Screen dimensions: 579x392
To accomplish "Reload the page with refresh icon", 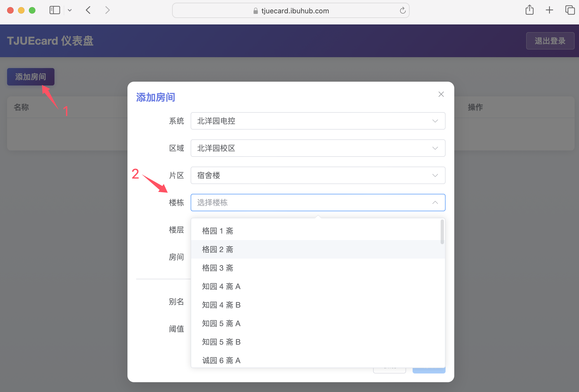I will [403, 11].
